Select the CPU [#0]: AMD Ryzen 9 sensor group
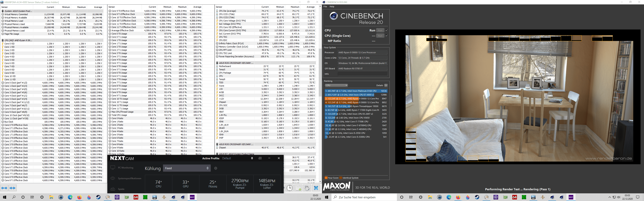 coord(52,40)
